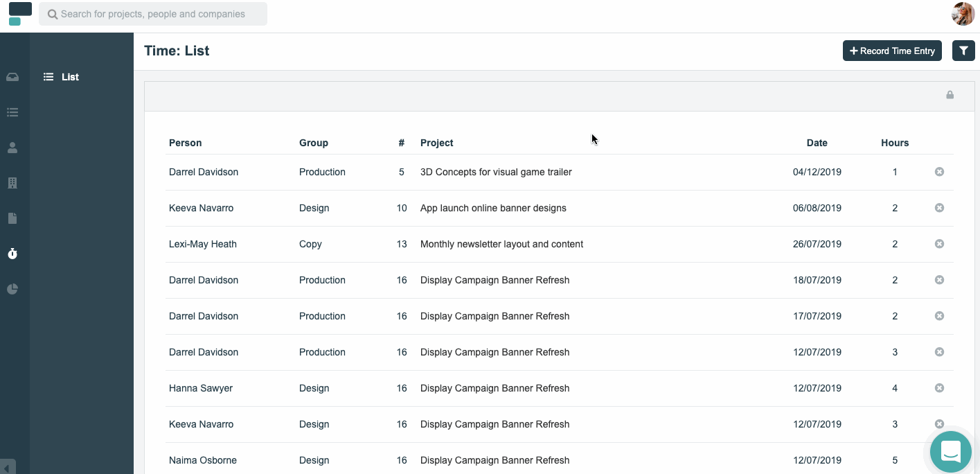Open the reports pie chart icon

point(12,289)
